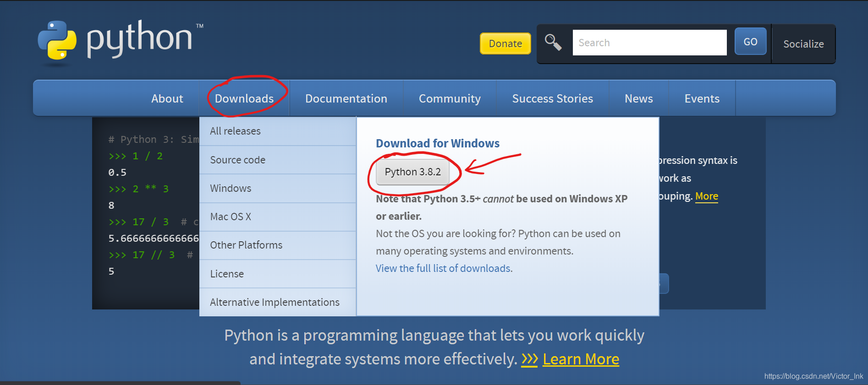Select Other Platforms in Downloads dropdown
The height and width of the screenshot is (385, 868).
point(278,245)
